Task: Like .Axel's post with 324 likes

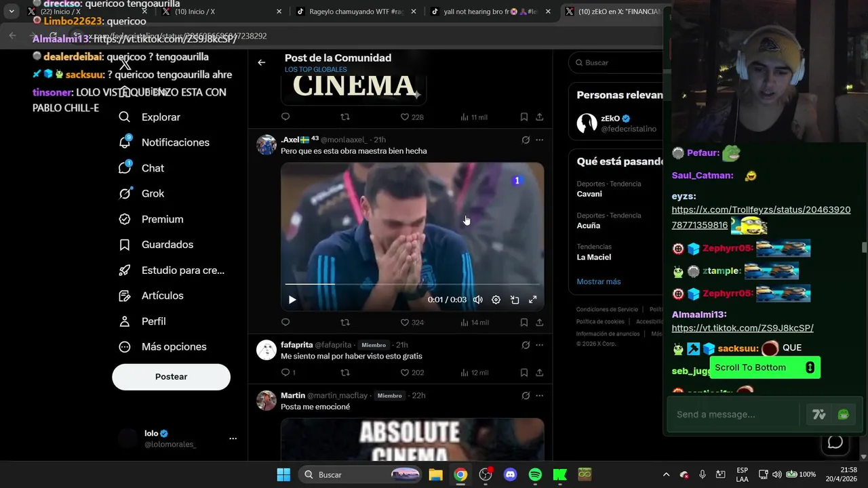Action: click(412, 323)
